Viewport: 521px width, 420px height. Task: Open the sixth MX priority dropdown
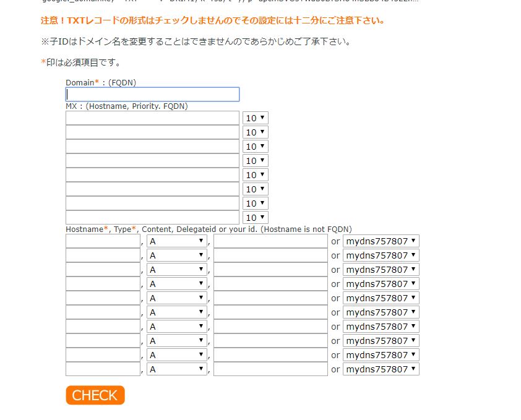[255, 189]
